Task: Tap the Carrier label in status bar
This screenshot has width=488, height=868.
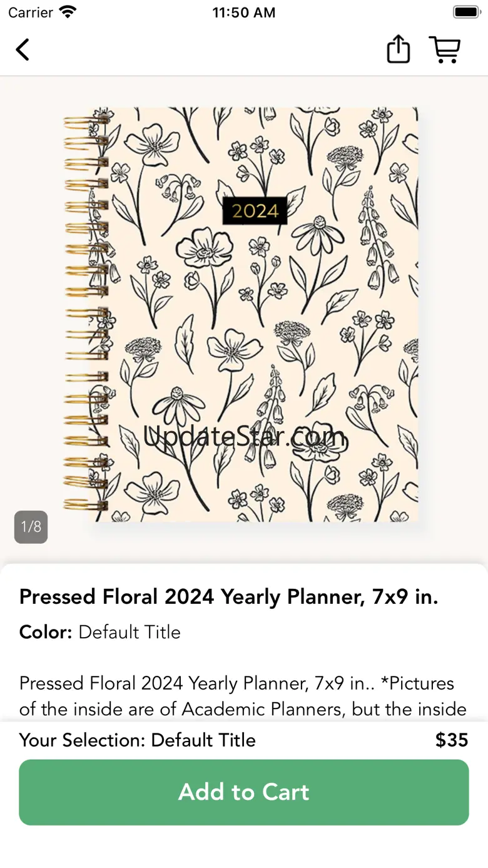Action: (x=31, y=13)
